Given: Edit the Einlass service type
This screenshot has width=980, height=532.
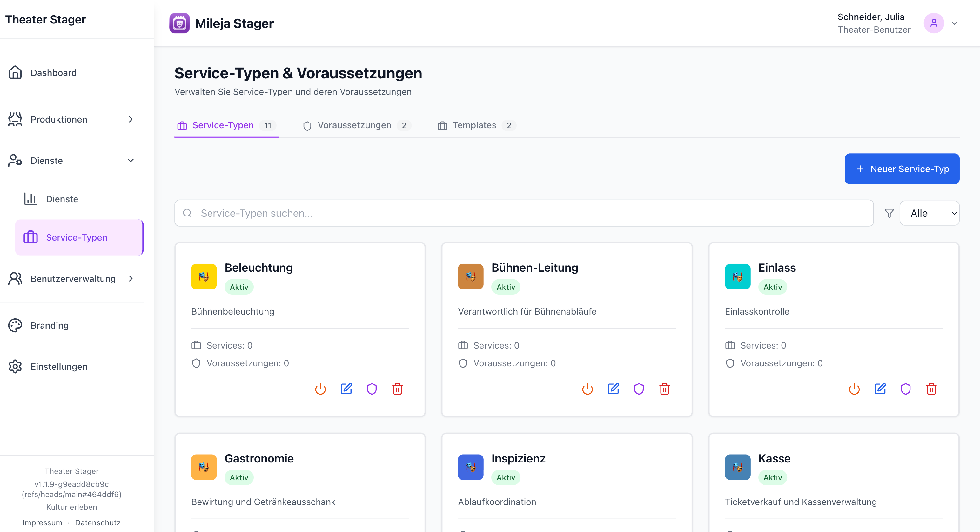Looking at the screenshot, I should [x=880, y=389].
